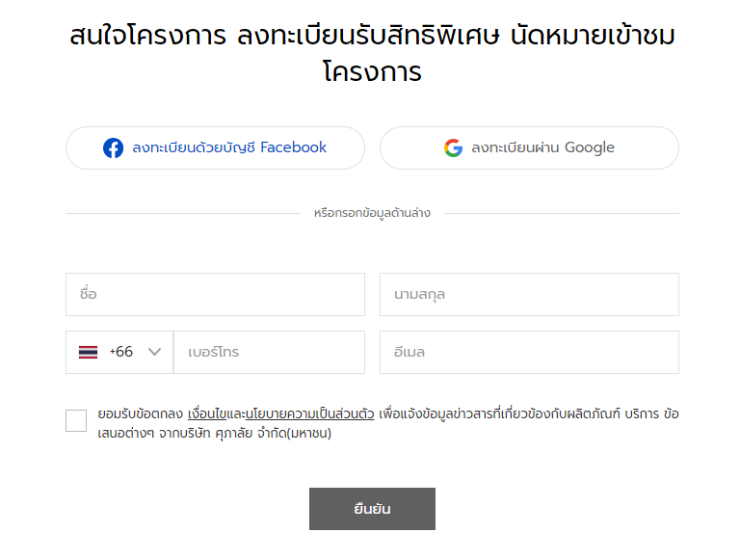Screen dimensions: 740x560
Task: Click the ยอมรับข้อตกลง consent label text
Action: [140, 414]
